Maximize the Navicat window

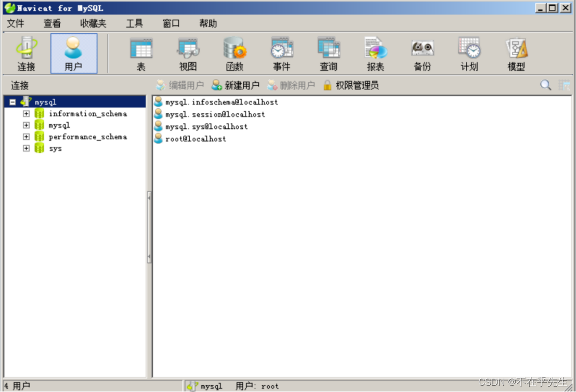coord(552,8)
